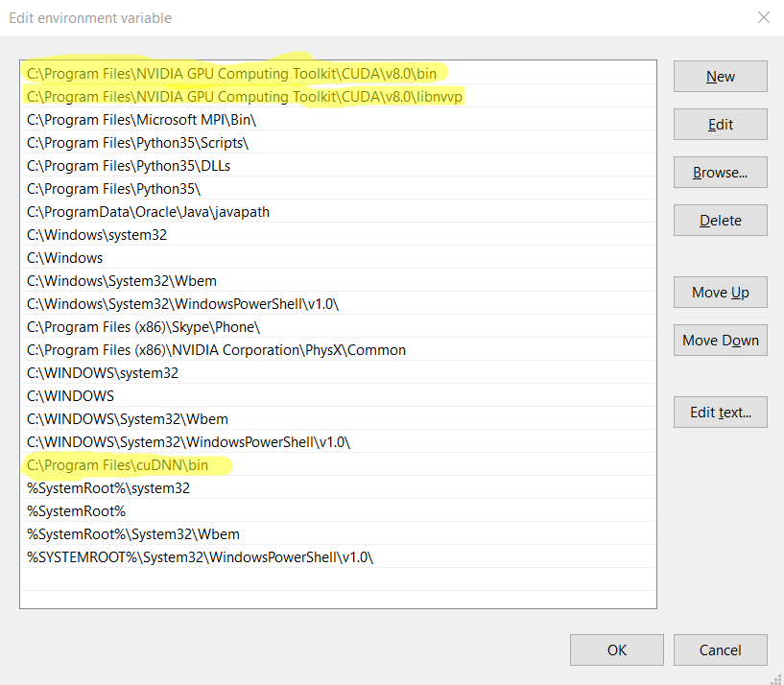Select the Python35\Scripts\ entry
This screenshot has width=784, height=685.
coord(338,143)
